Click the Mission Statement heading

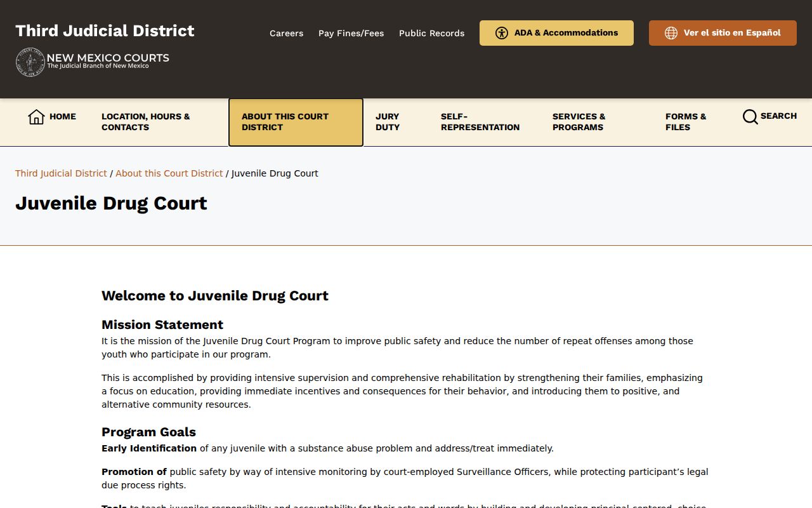162,324
